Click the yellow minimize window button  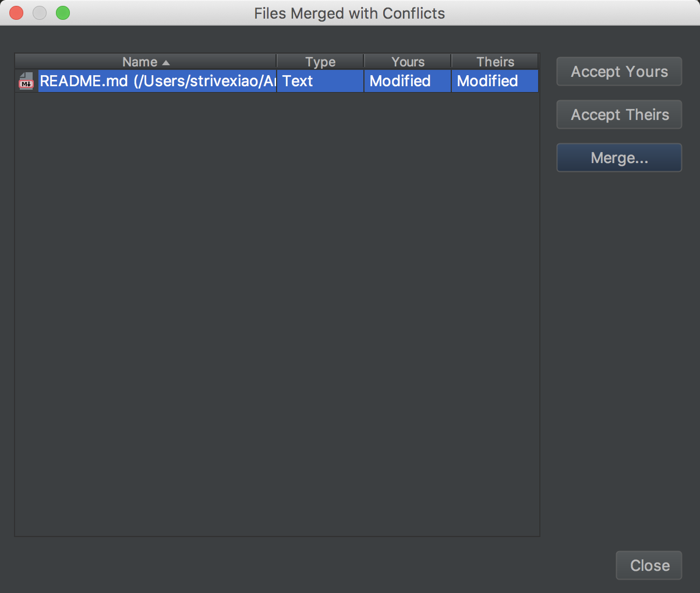(40, 13)
